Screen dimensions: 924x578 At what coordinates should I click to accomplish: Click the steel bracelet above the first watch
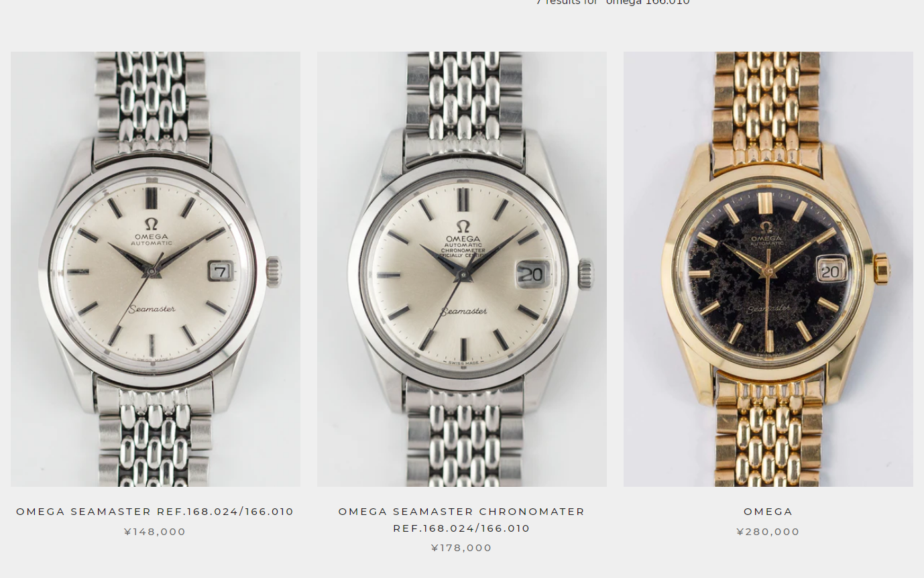[x=152, y=101]
